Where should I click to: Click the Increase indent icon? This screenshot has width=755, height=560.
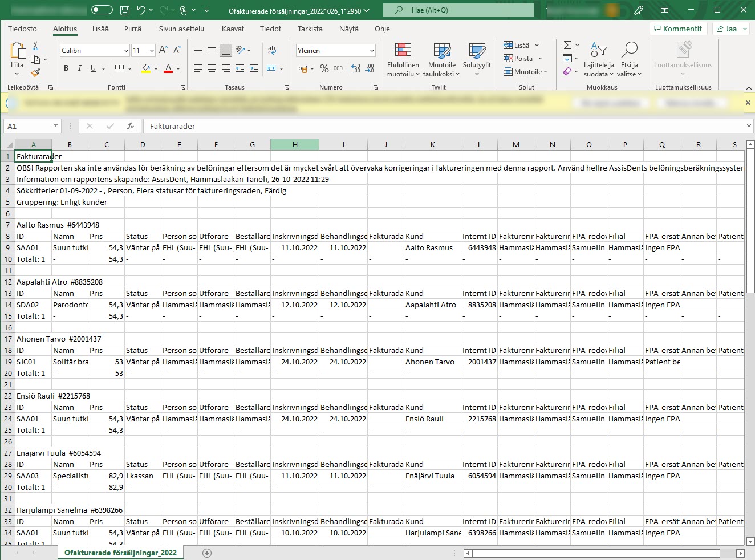click(254, 68)
